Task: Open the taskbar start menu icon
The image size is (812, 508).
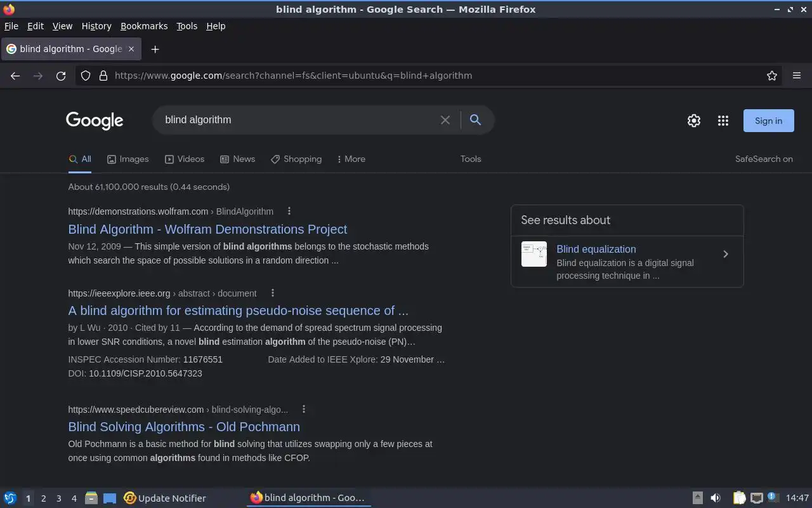Action: point(10,498)
